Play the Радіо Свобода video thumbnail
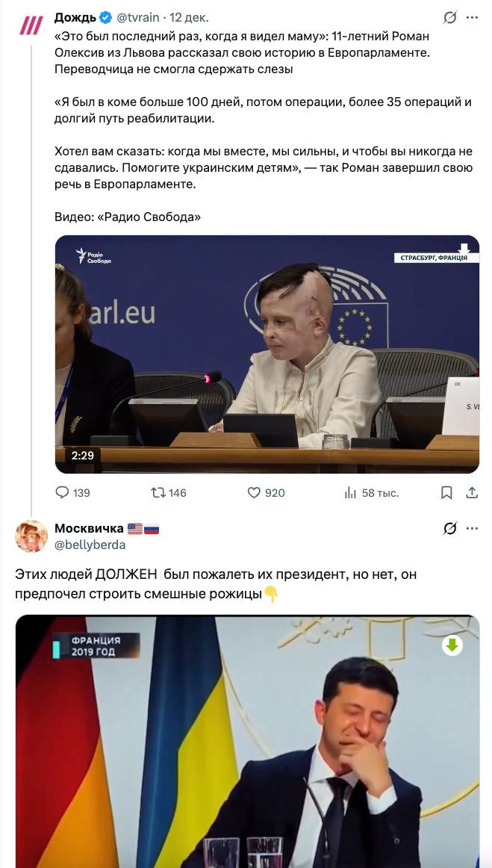492x868 pixels. (x=267, y=354)
